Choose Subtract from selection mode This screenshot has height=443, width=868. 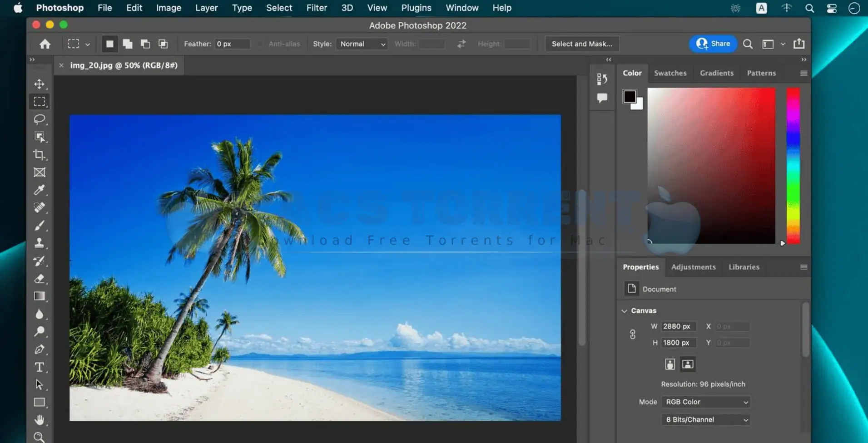click(x=145, y=44)
